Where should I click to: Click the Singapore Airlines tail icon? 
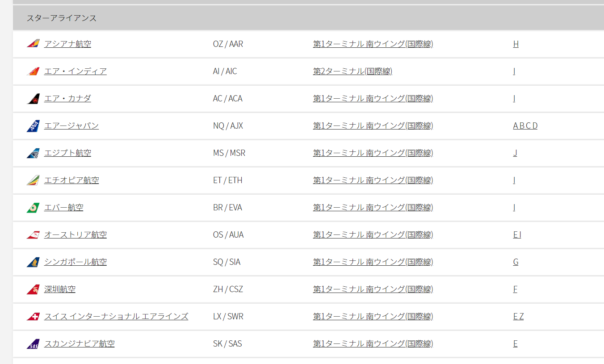(x=33, y=262)
